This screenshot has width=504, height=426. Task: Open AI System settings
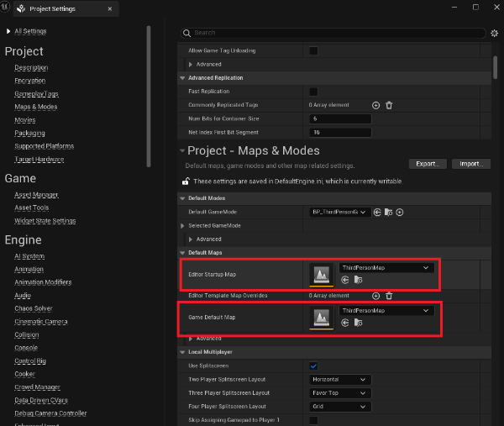tap(29, 256)
